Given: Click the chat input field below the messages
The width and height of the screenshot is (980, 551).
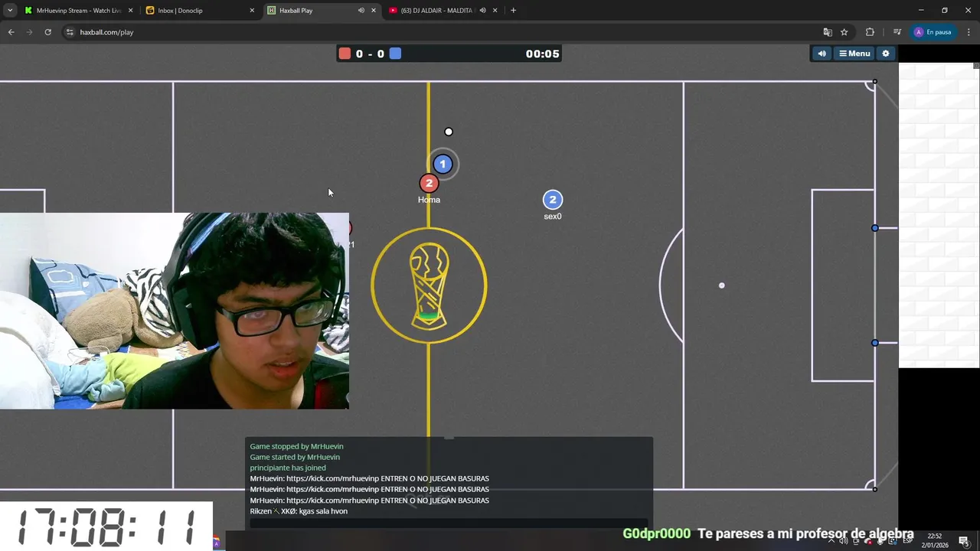Looking at the screenshot, I should tap(449, 523).
